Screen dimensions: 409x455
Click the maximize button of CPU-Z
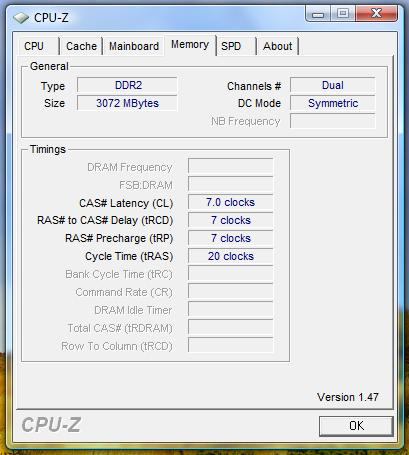pyautogui.click(x=343, y=14)
